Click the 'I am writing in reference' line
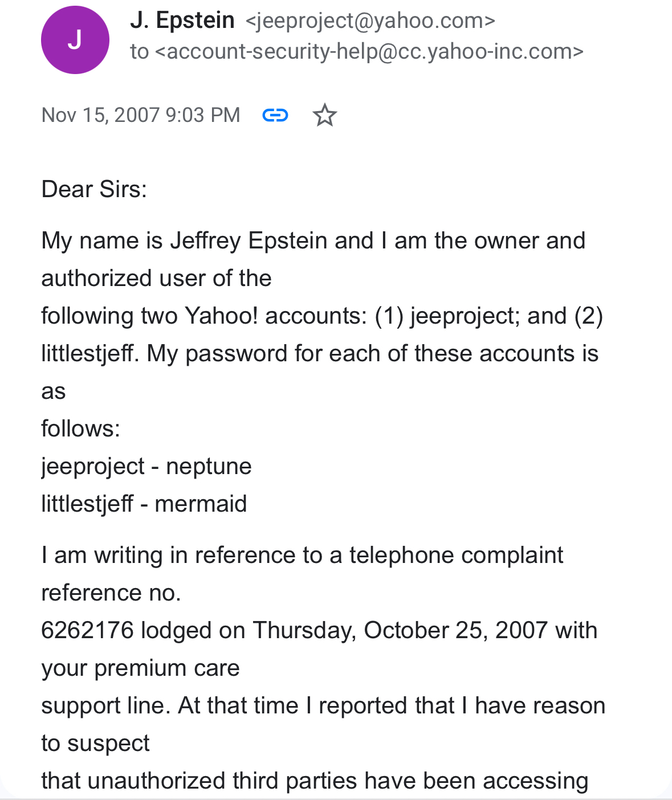This screenshot has width=672, height=800. point(302,555)
